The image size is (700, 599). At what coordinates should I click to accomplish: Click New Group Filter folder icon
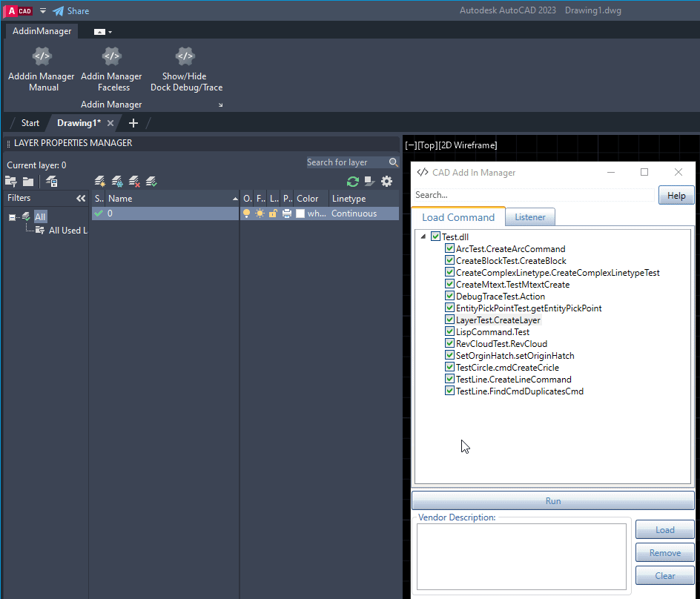pyautogui.click(x=28, y=182)
